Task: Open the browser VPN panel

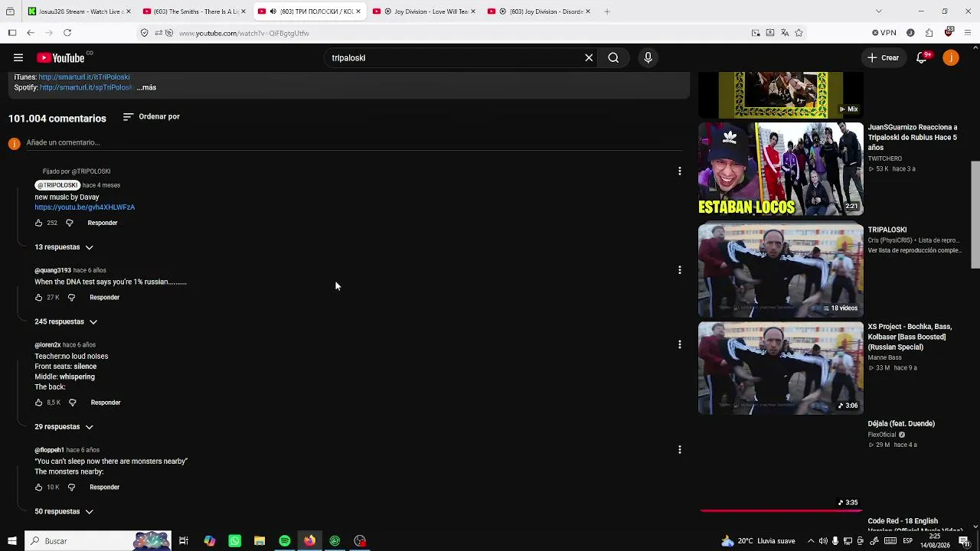Action: click(884, 33)
